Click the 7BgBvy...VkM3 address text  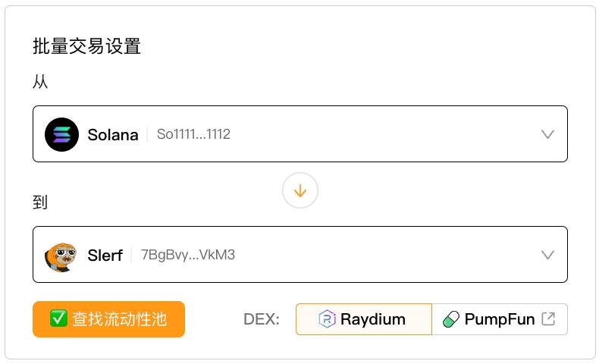pos(188,255)
